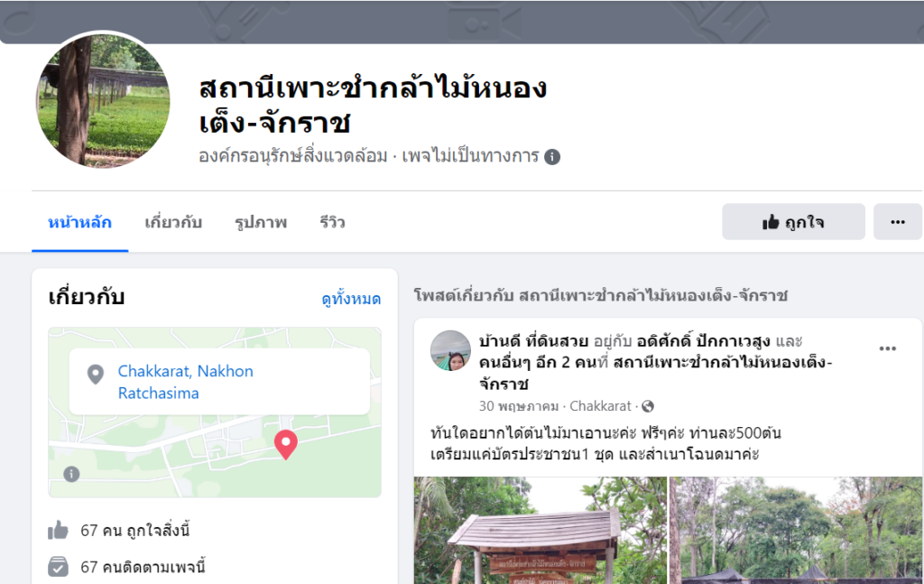Image resolution: width=924 pixels, height=584 pixels.
Task: Click the ถูกใจ like button
Action: point(793,221)
